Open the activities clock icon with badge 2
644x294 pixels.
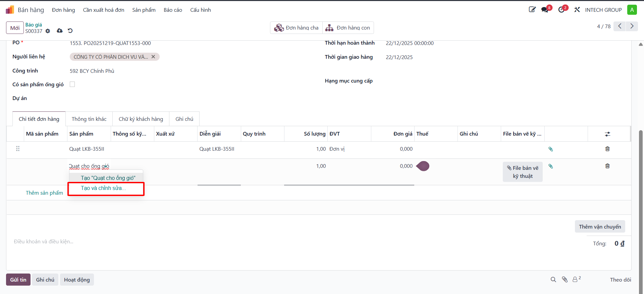pos(561,10)
